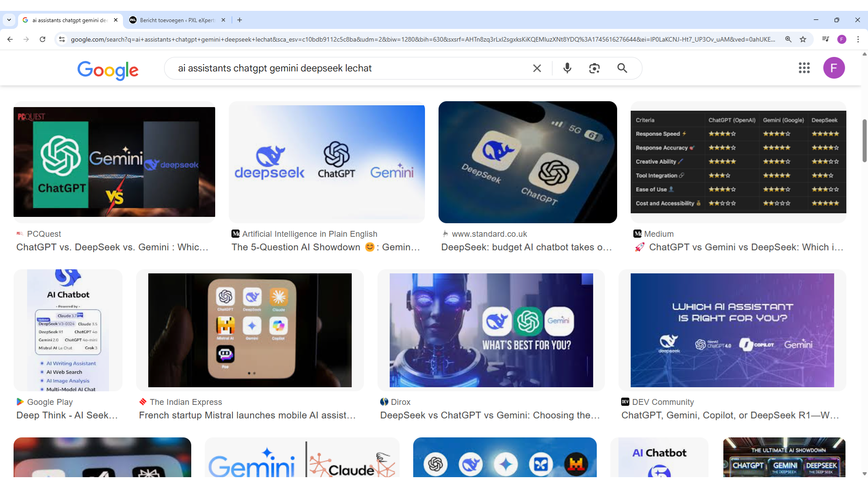868x488 pixels.
Task: Click the scrollbar down arrow
Action: (x=864, y=474)
